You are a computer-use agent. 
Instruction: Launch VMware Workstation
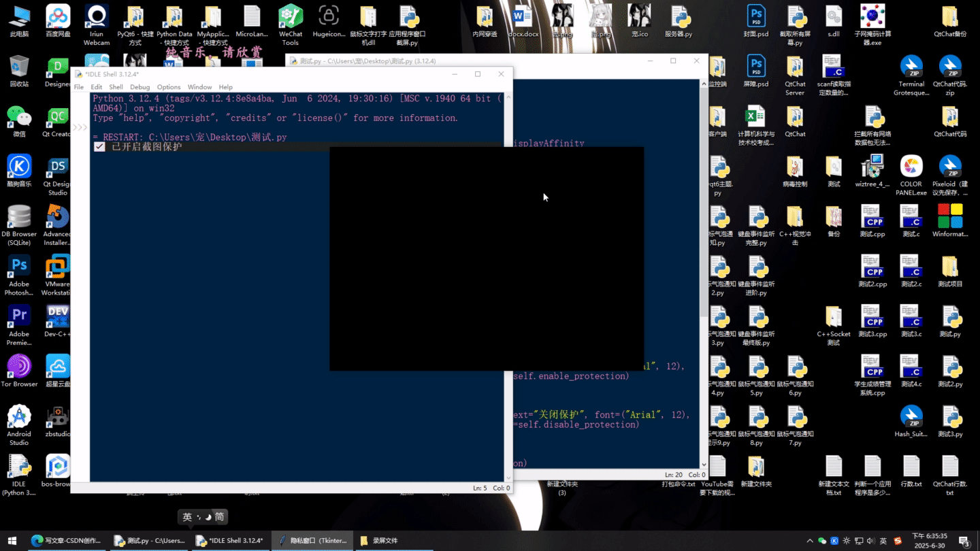[x=56, y=267]
